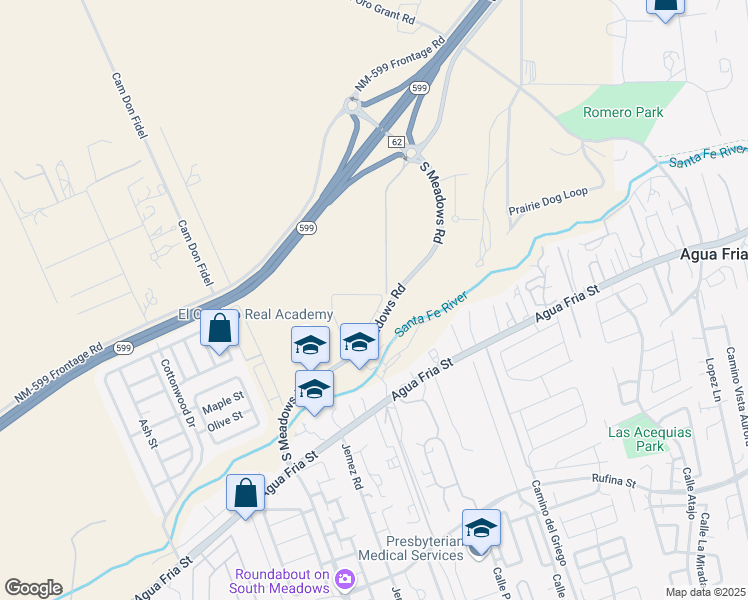
Task: Open the Presbyterian Medical Services place label
Action: click(x=411, y=548)
